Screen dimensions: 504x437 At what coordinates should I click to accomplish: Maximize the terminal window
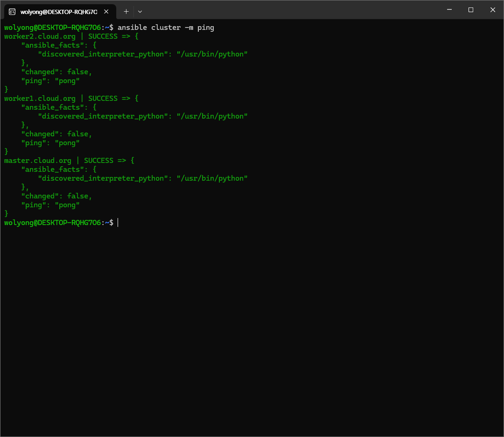point(471,10)
